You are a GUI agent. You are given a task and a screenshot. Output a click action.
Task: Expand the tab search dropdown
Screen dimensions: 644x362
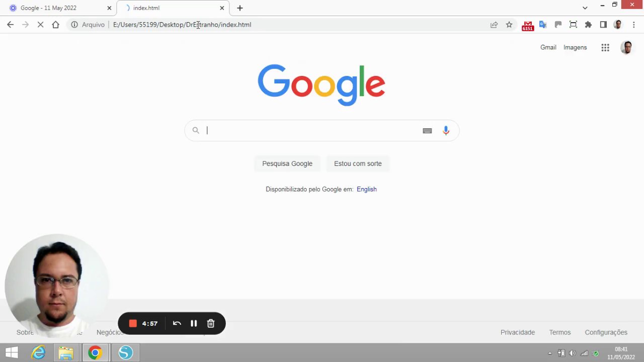click(x=585, y=8)
